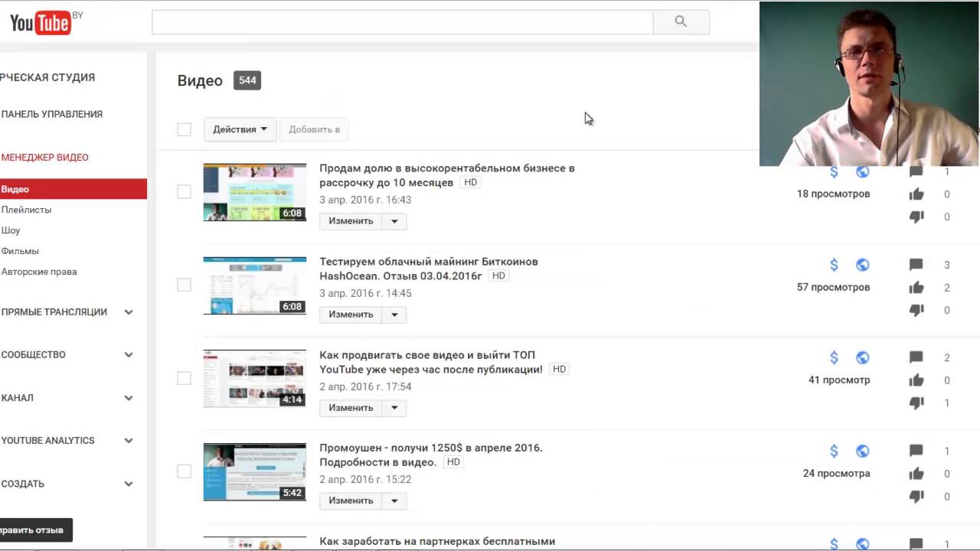Open arrow dropdown next to first Изменить button
Screen dimensions: 980x551
click(x=394, y=221)
